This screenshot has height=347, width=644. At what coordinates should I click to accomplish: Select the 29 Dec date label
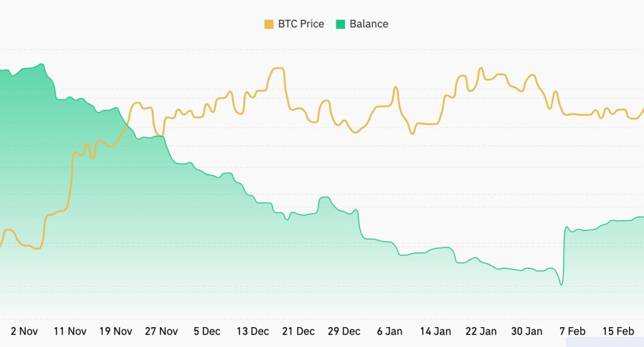click(x=344, y=331)
